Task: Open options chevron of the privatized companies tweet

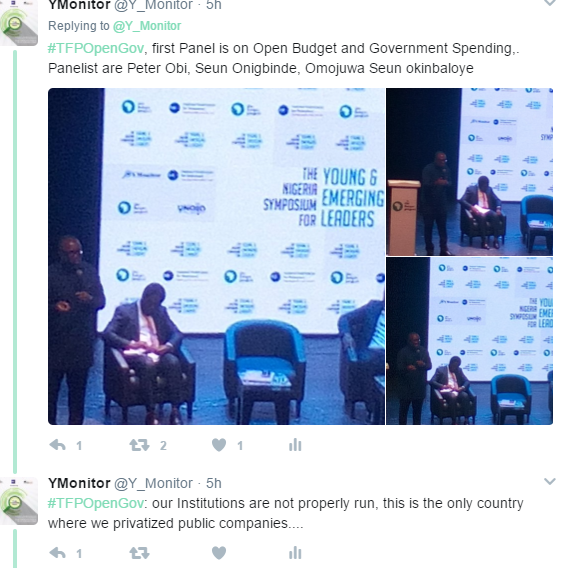Action: [550, 481]
